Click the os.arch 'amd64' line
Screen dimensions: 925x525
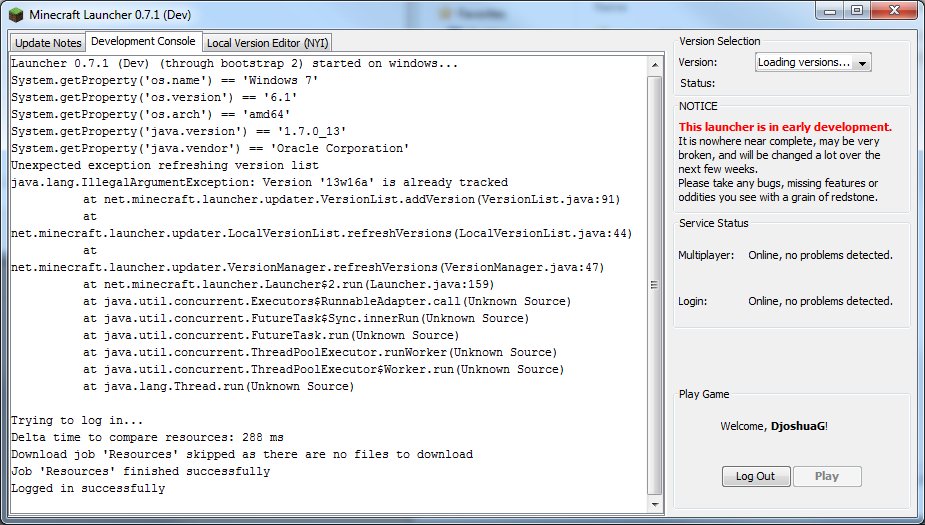coord(151,114)
